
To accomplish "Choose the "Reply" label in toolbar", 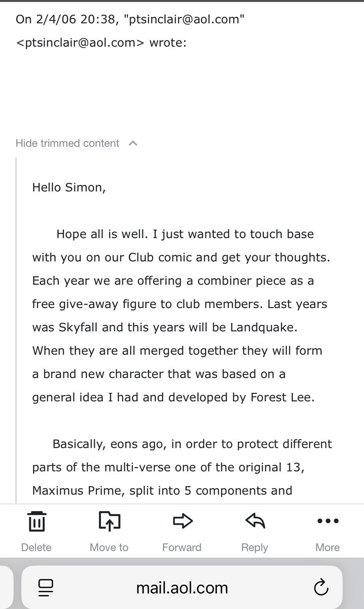I will [254, 548].
